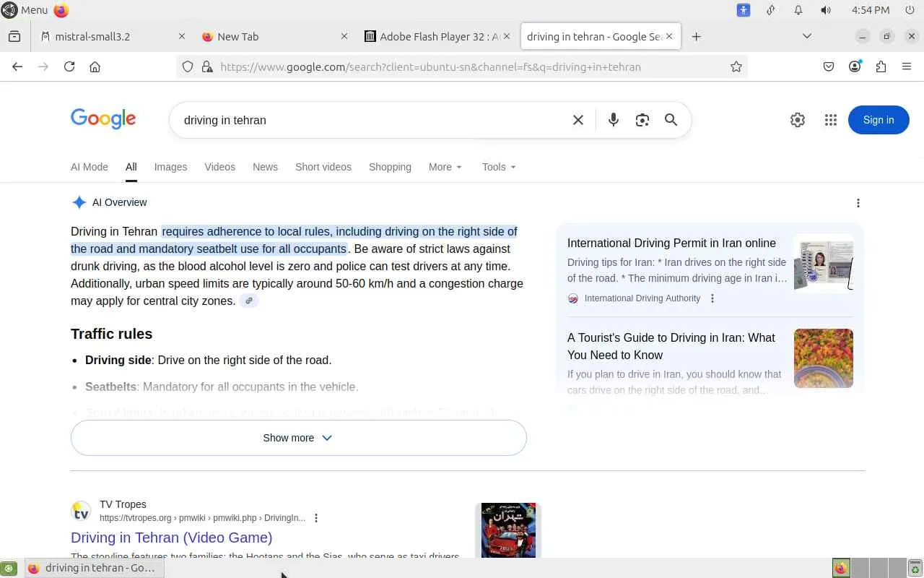924x578 pixels.
Task: Open the accessibility panel indicator
Action: click(744, 10)
